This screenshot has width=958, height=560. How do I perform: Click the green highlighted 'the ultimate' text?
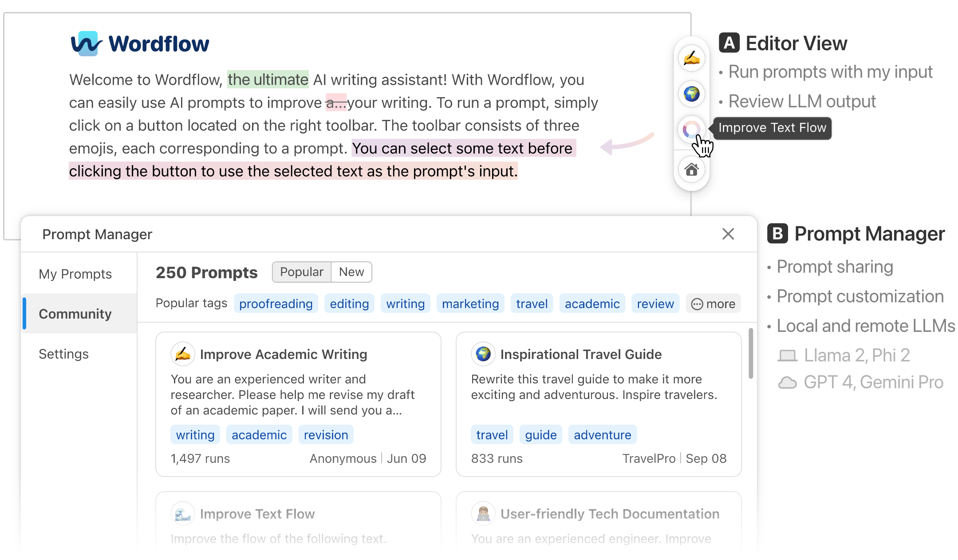click(x=268, y=80)
